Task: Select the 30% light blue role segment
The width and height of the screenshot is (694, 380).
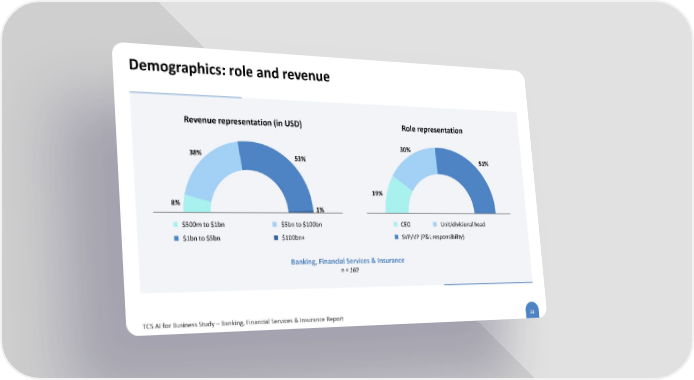Action: [x=414, y=166]
